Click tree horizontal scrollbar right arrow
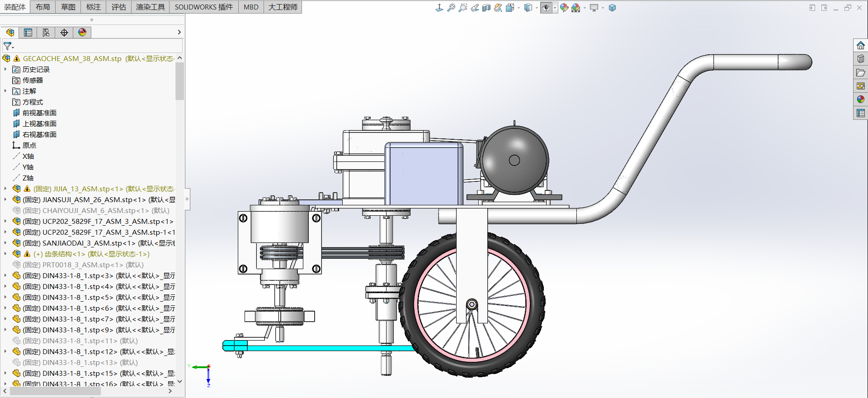The image size is (868, 398). pos(170,391)
